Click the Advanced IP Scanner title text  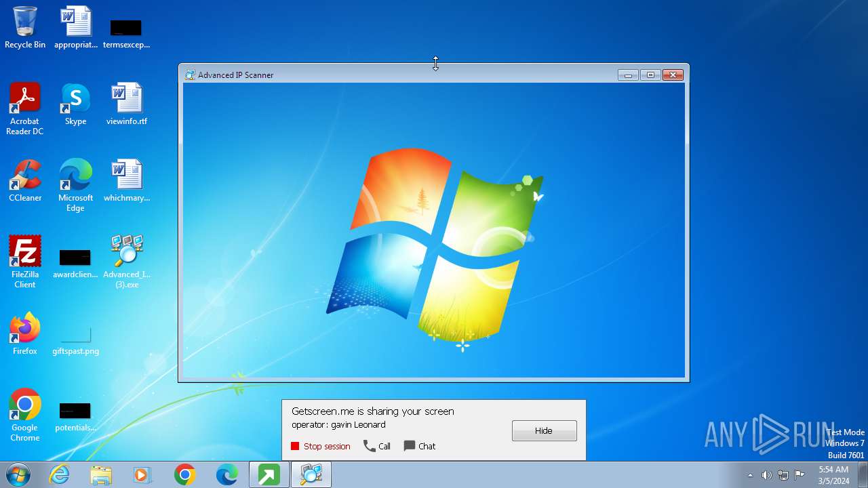coord(235,75)
